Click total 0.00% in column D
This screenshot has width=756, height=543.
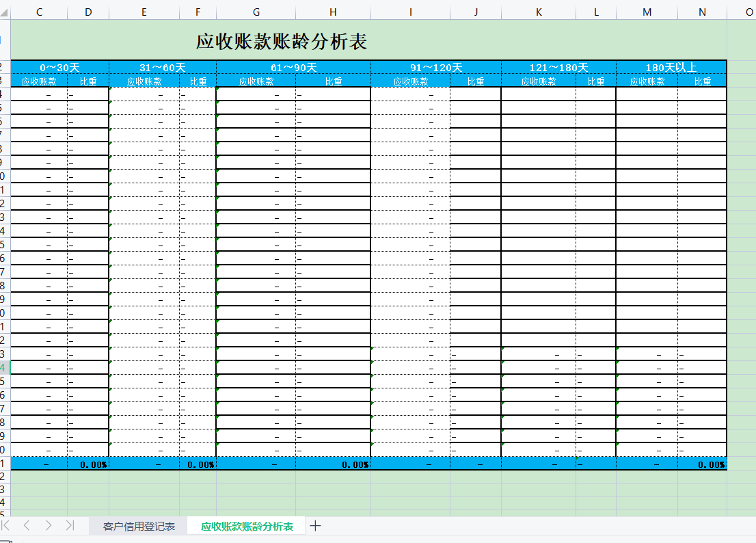88,464
